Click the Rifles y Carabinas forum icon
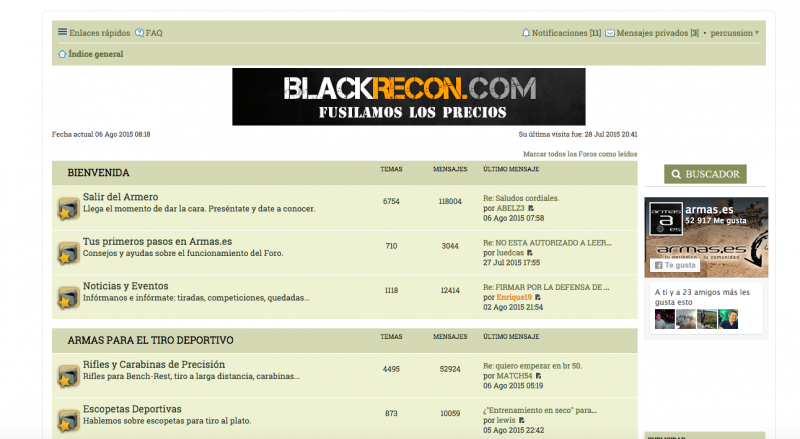The width and height of the screenshot is (800, 439). pos(67,376)
